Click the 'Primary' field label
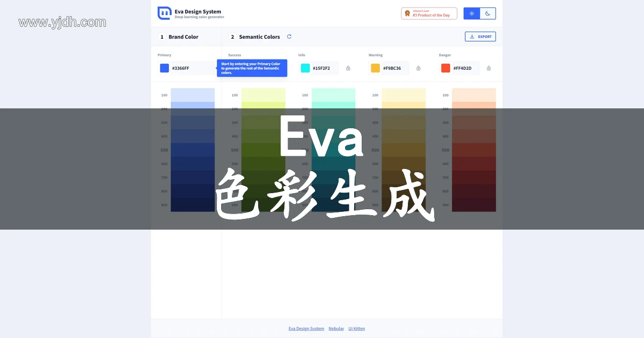644x338 pixels. coord(164,55)
